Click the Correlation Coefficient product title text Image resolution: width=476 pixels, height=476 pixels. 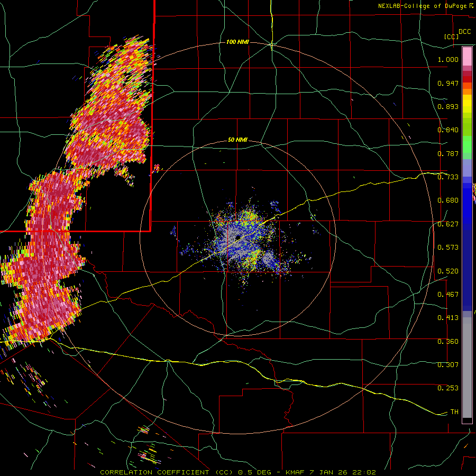(238, 472)
